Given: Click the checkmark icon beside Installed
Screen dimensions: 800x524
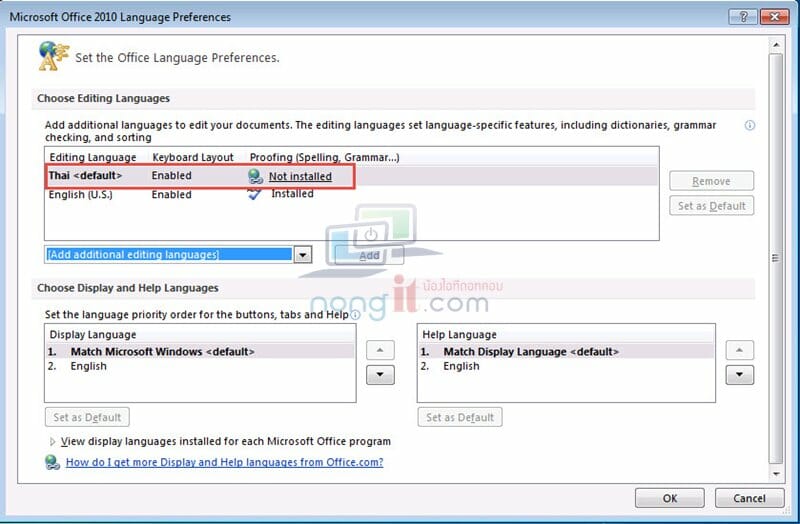Looking at the screenshot, I should click(254, 194).
